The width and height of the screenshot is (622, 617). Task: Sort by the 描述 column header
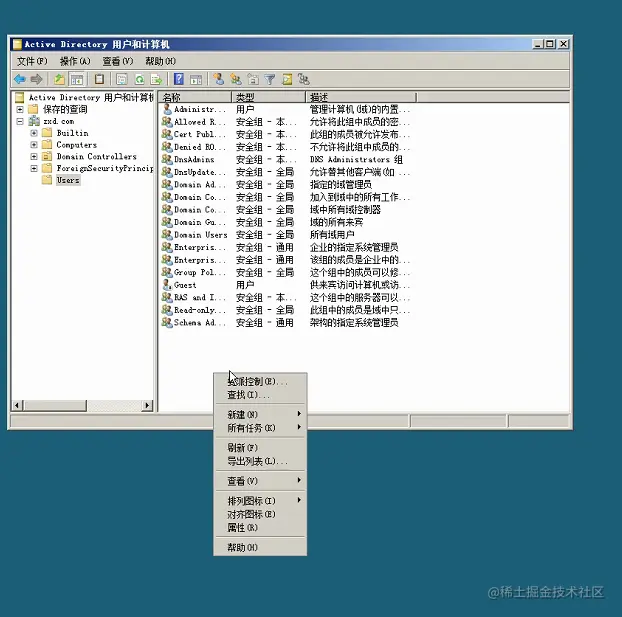pyautogui.click(x=361, y=97)
